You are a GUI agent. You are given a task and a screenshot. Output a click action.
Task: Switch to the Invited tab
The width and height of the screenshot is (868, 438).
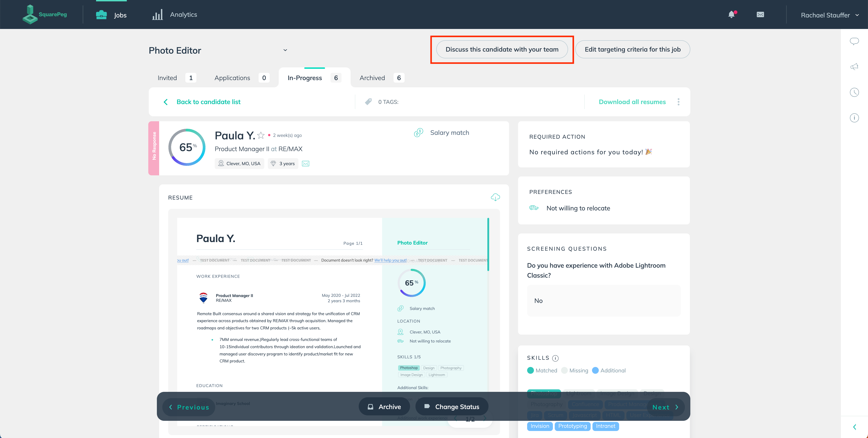pos(177,78)
